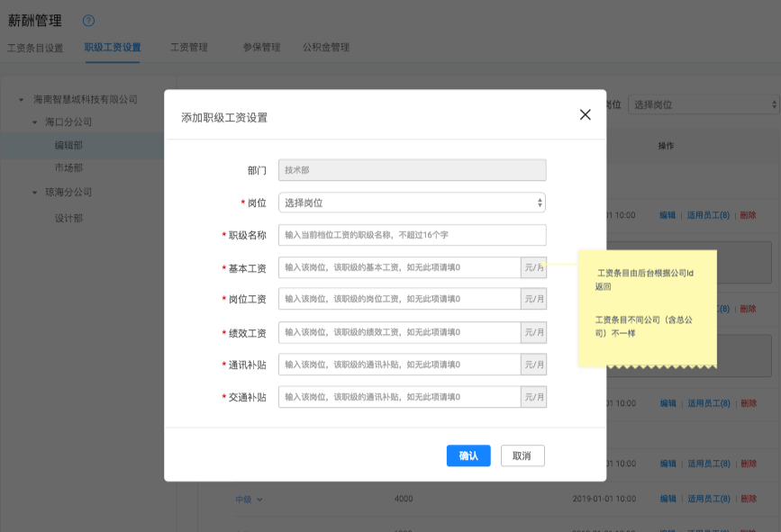Focus the 基本工资 input field
This screenshot has width=781, height=532.
(x=399, y=267)
